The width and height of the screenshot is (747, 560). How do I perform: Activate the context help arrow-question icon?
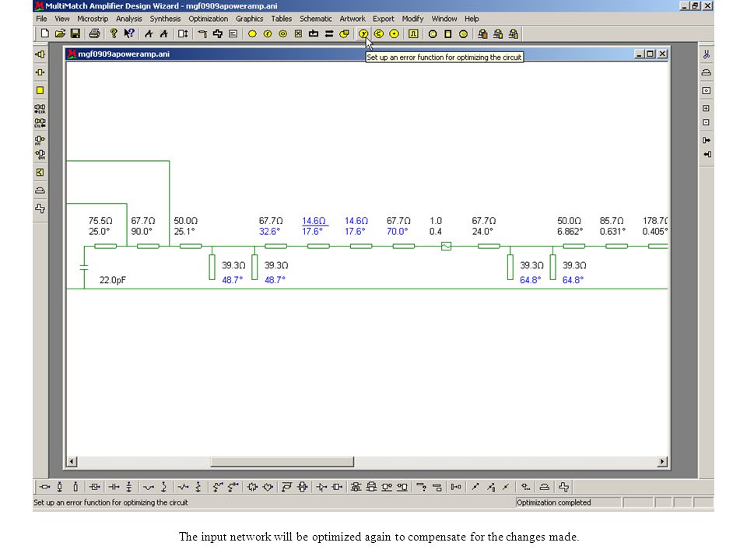pyautogui.click(x=129, y=33)
